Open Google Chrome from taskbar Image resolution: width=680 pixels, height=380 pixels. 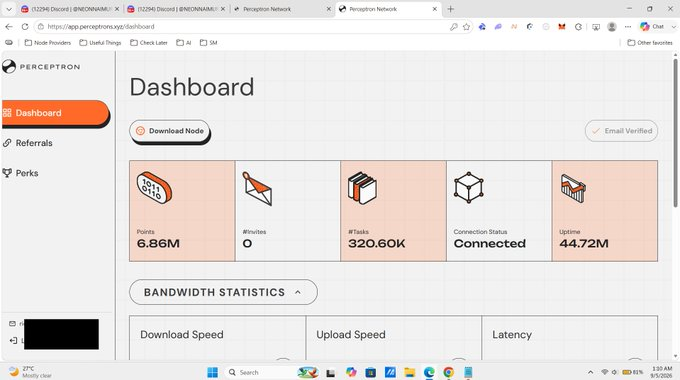click(x=448, y=372)
